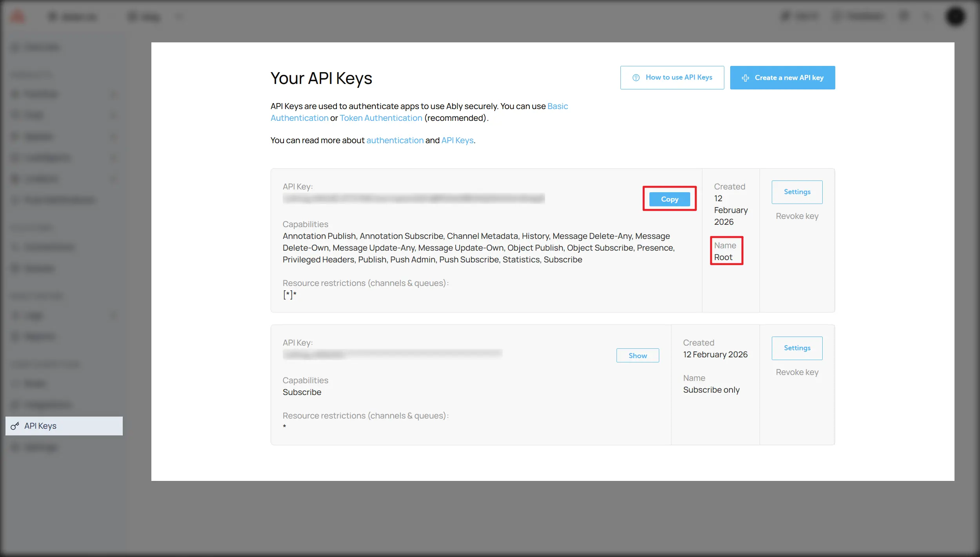Click the blurred Root API key value
Screen dimensions: 980x557
coord(413,198)
